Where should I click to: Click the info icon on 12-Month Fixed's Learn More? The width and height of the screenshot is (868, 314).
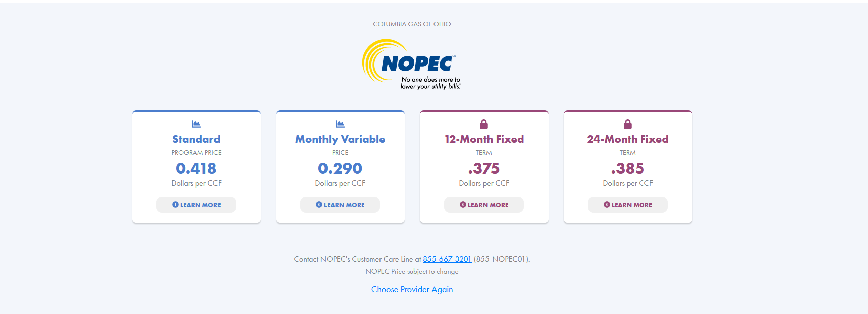pos(463,205)
